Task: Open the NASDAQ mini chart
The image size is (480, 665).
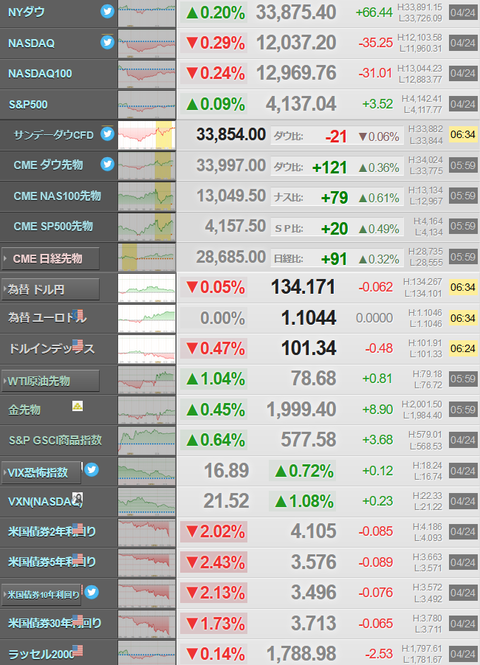Action: pos(146,44)
